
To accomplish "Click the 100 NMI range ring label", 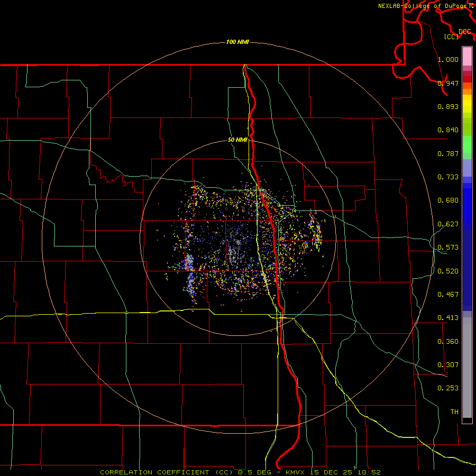I will 237,42.
